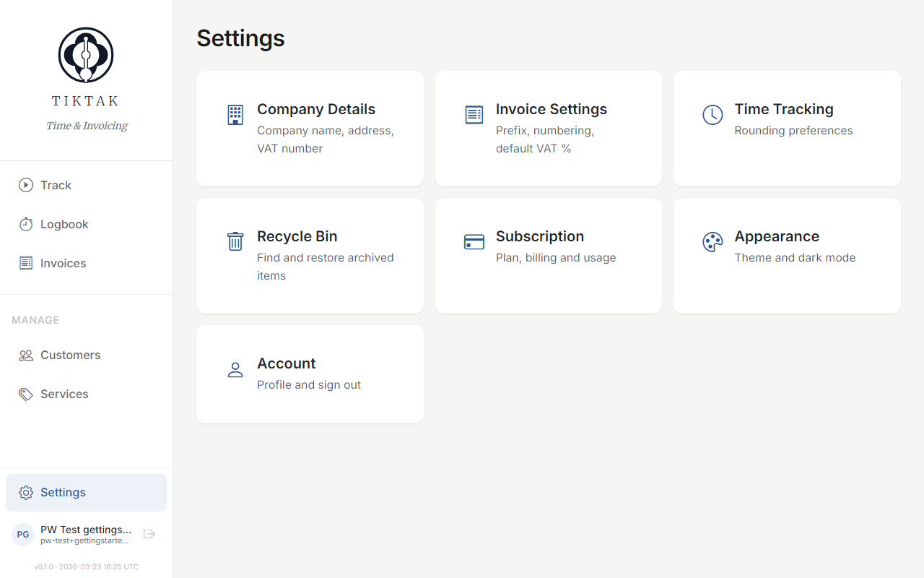
Task: Open the Customers page from the sidebar
Action: (x=70, y=355)
